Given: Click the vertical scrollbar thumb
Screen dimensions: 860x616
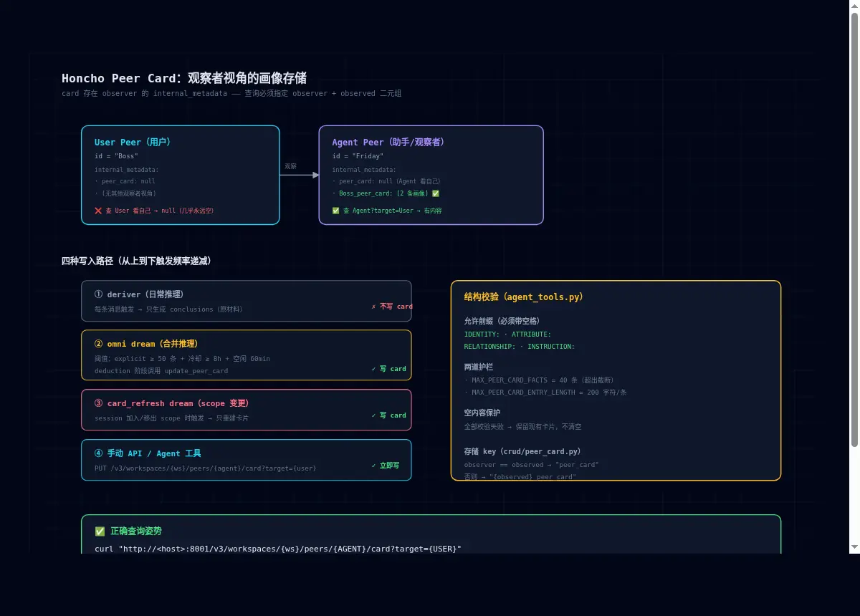Looking at the screenshot, I should tap(854, 231).
